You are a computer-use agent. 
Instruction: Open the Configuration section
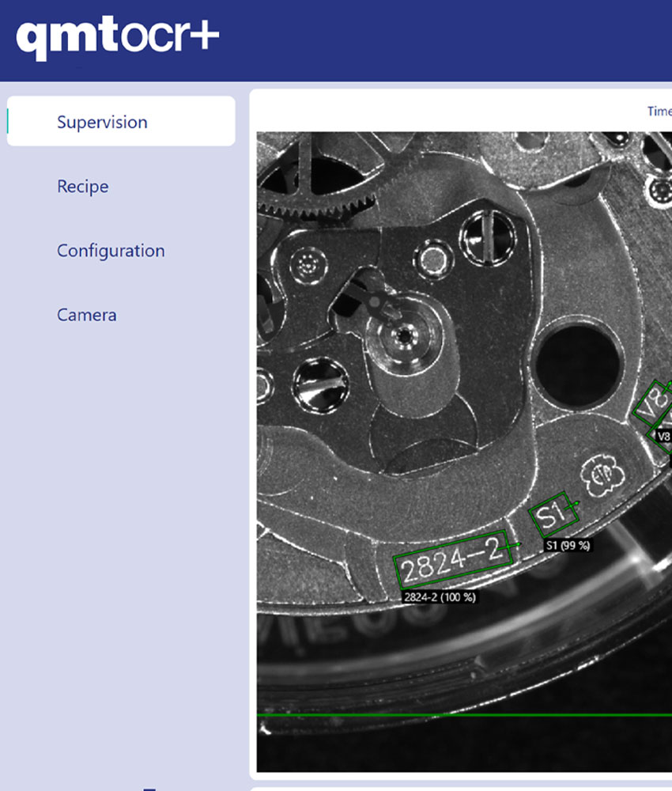click(111, 251)
